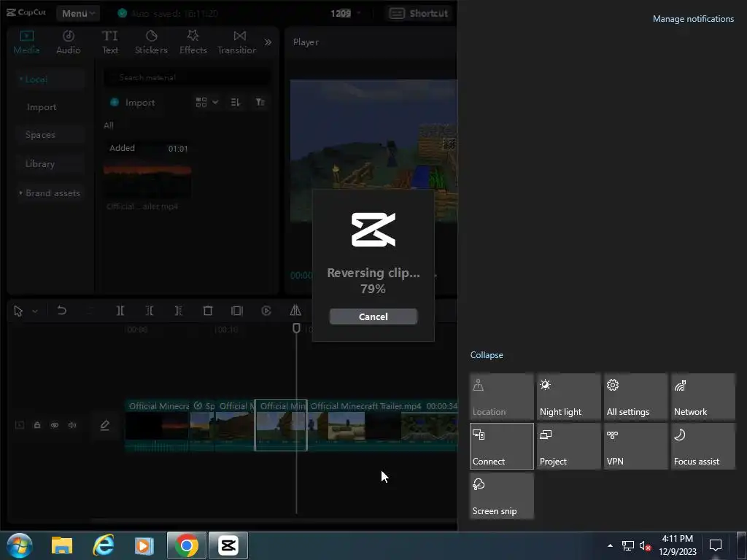Viewport: 747px width, 560px height.
Task: Cancel the clip reversing operation
Action: point(373,316)
